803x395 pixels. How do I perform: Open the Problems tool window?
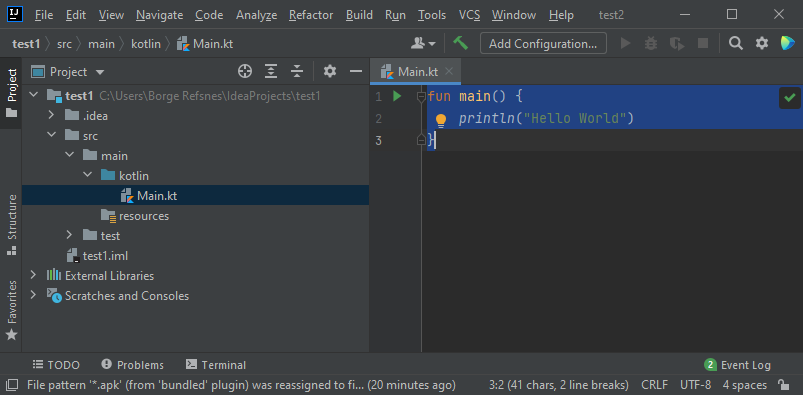[x=133, y=365]
